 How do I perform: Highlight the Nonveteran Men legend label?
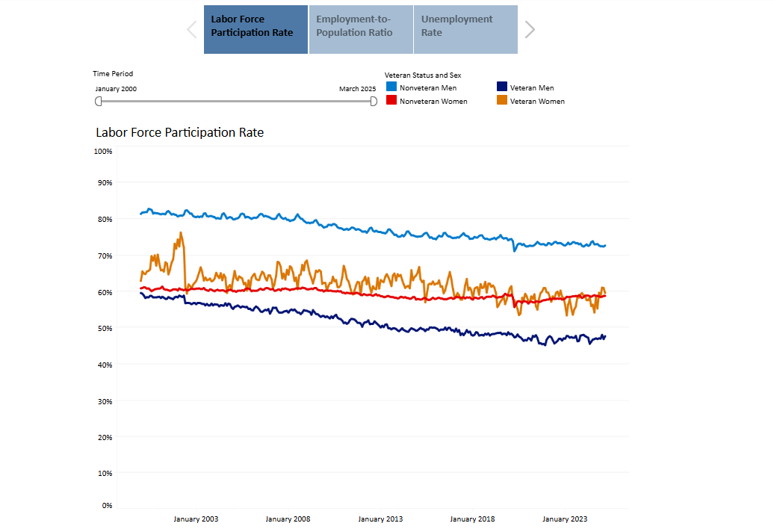coord(428,88)
